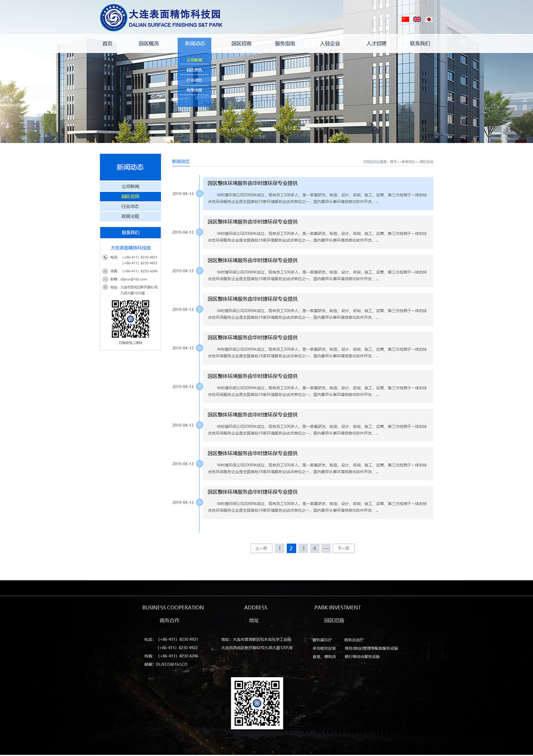The image size is (533, 756).
Task: Choose 政策法规 in the nav dropdown
Action: (194, 91)
